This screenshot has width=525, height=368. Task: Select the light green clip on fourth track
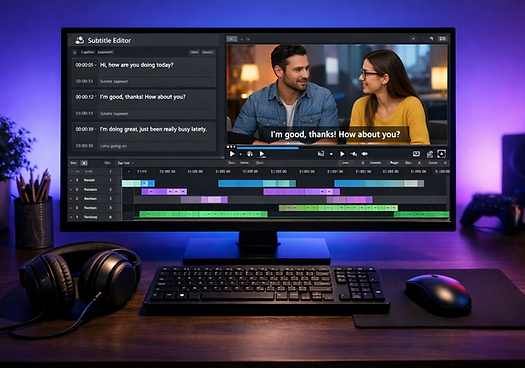(338, 208)
